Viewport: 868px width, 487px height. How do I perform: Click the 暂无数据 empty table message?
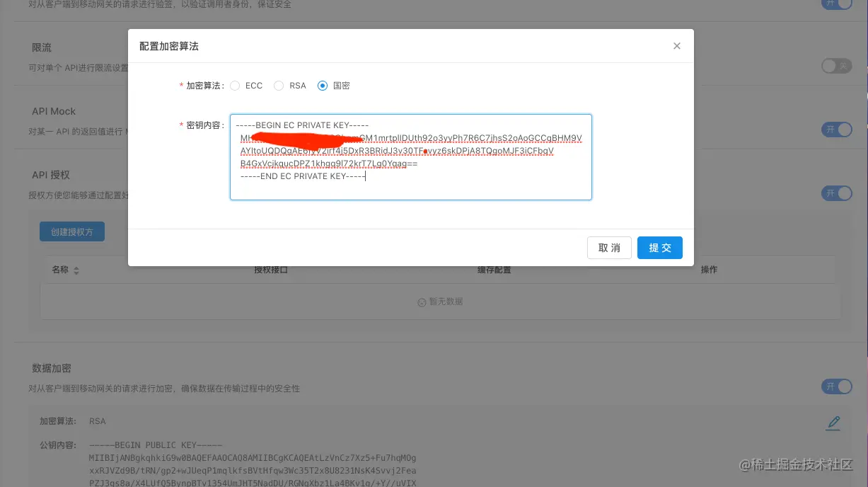[x=440, y=302]
